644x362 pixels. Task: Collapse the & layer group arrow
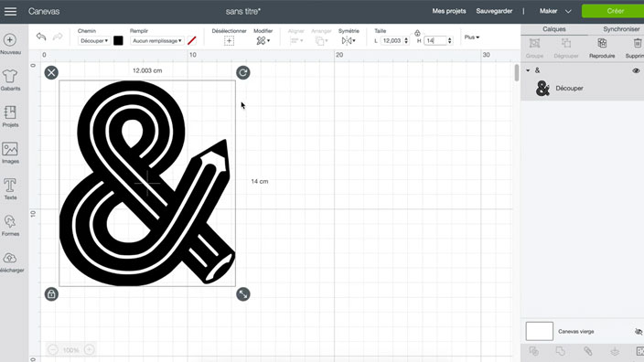[528, 70]
